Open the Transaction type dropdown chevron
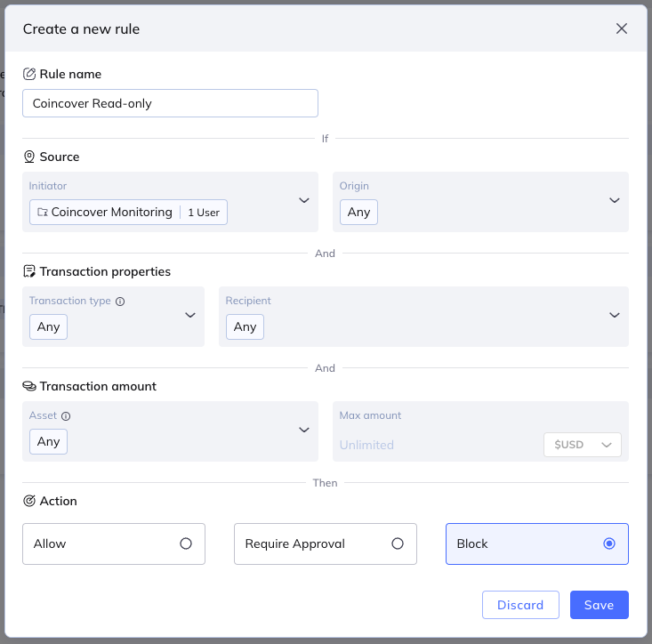The image size is (652, 644). (x=189, y=316)
